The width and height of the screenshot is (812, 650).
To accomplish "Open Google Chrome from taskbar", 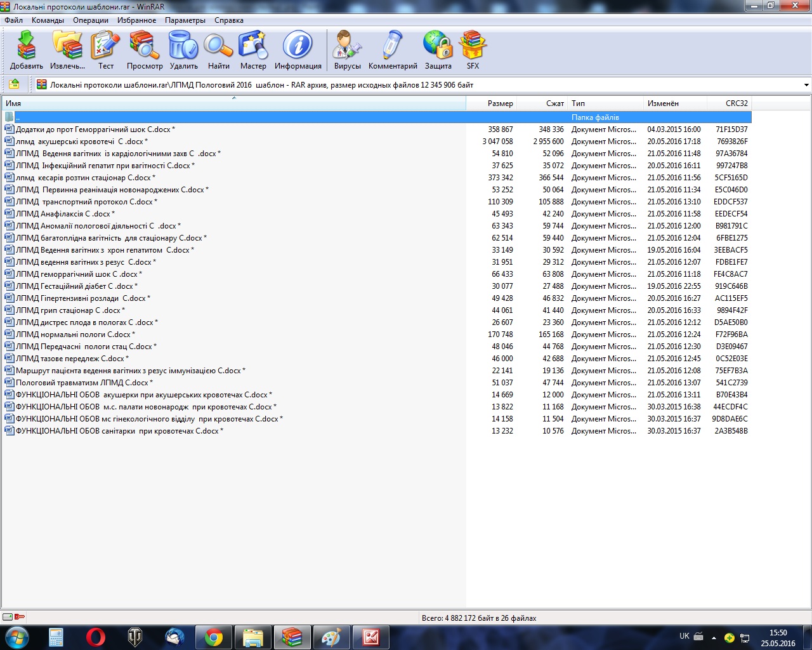I will click(214, 637).
